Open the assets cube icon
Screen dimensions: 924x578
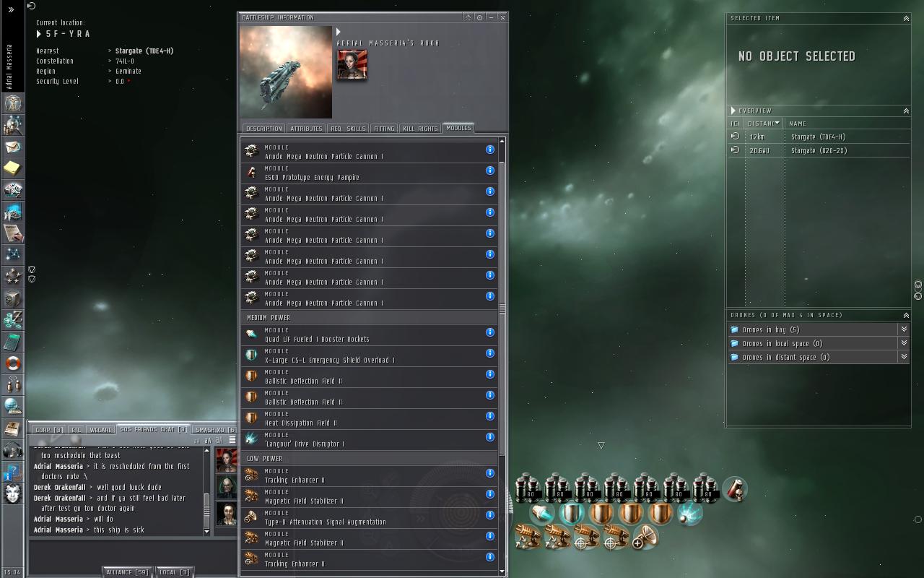point(12,298)
